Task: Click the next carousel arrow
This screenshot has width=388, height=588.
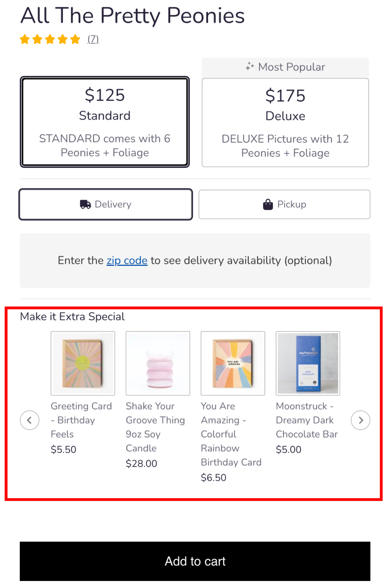Action: tap(360, 420)
